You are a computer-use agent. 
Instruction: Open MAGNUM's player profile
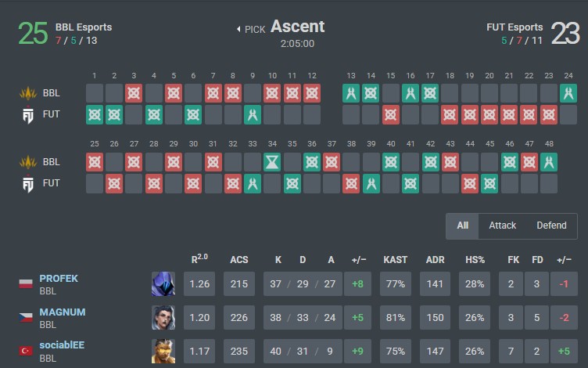[63, 312]
